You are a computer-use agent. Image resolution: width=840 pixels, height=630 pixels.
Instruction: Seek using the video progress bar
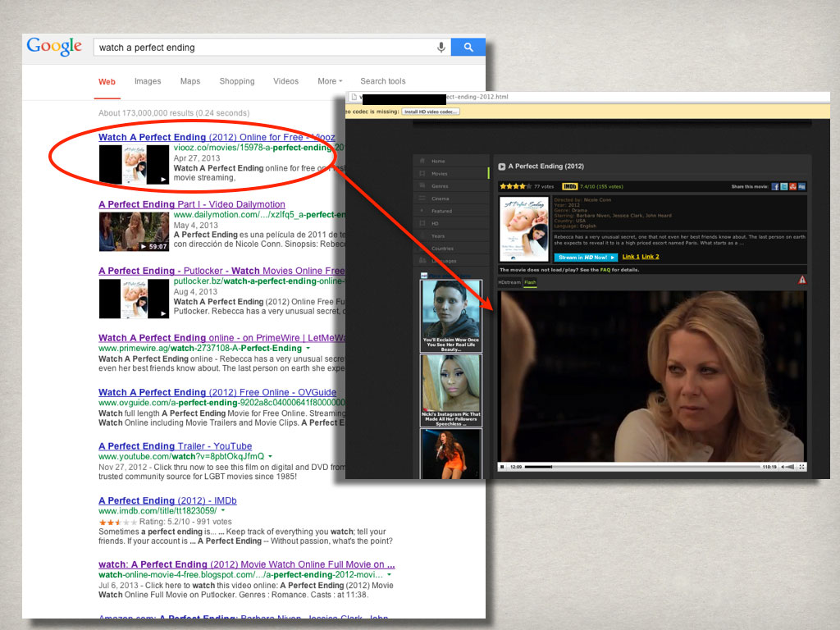[x=642, y=467]
